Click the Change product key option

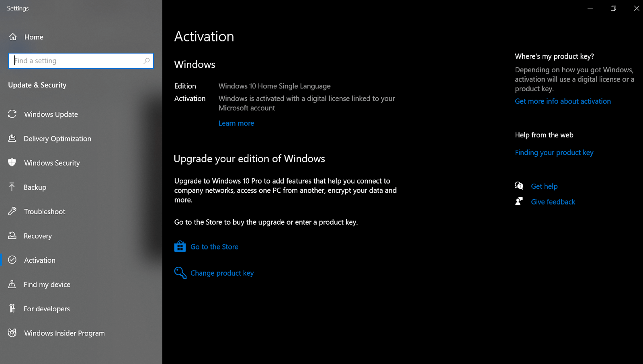[222, 273]
